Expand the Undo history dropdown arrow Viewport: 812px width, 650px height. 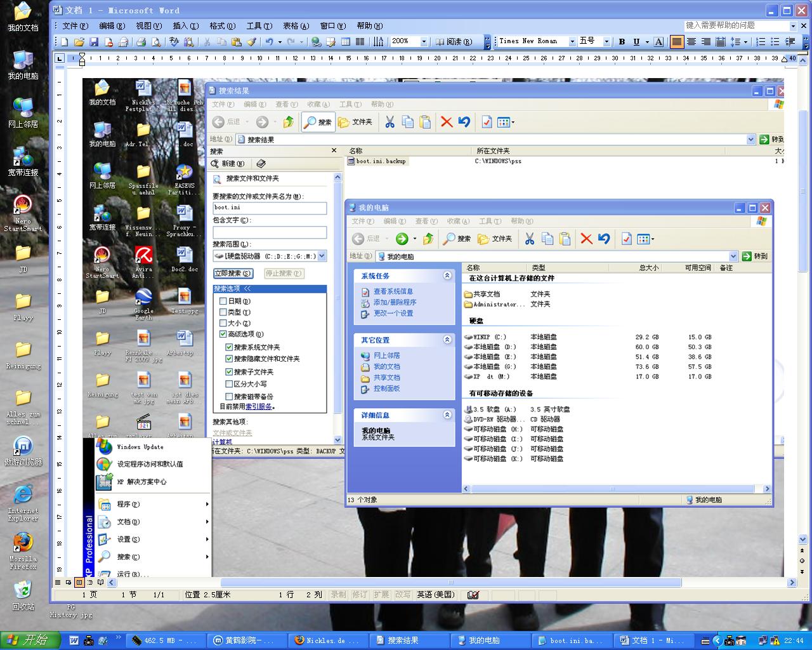click(x=280, y=42)
